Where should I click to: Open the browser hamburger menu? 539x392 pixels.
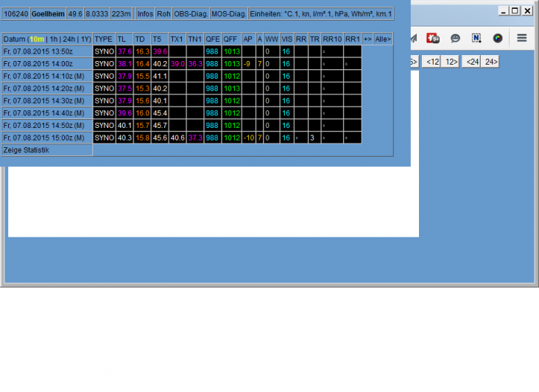click(x=521, y=38)
